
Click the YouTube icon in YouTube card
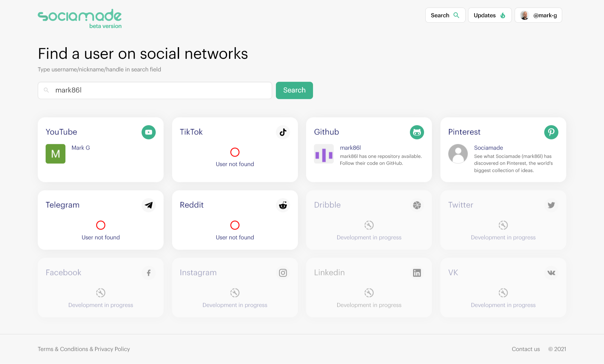pos(148,132)
